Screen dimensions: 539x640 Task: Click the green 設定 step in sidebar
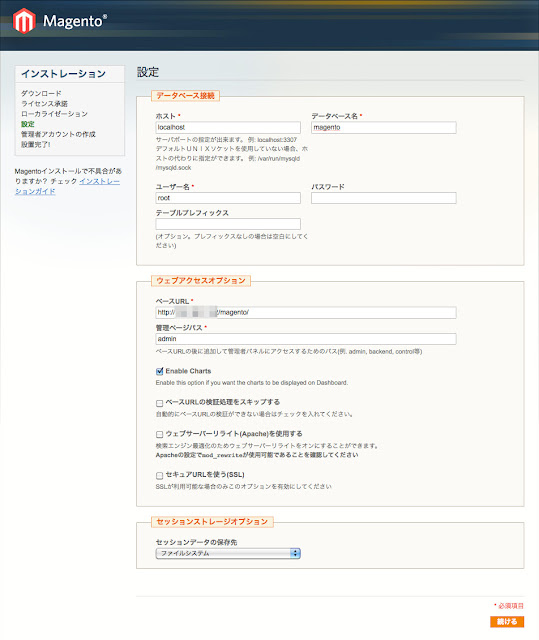tap(28, 124)
